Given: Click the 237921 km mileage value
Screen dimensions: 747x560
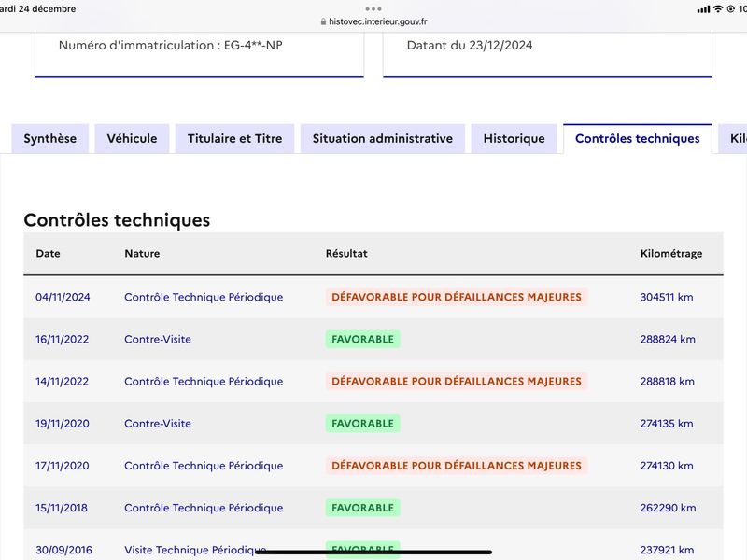Looking at the screenshot, I should coord(667,550).
